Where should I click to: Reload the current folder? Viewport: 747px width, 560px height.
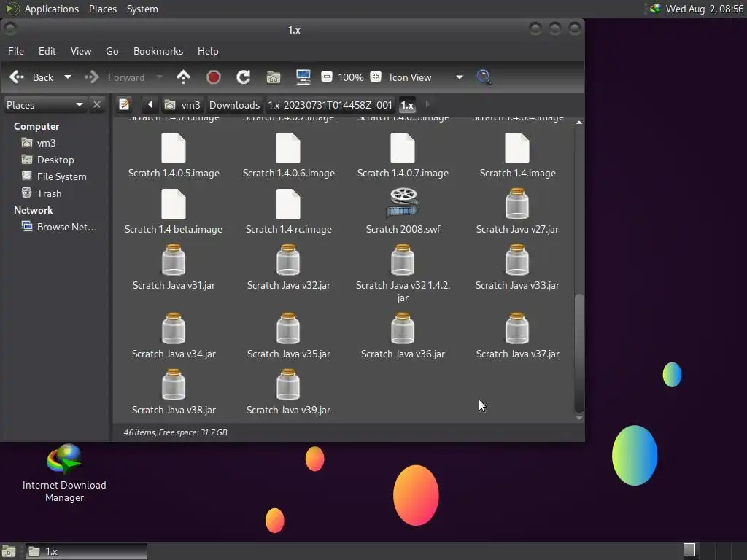(244, 77)
